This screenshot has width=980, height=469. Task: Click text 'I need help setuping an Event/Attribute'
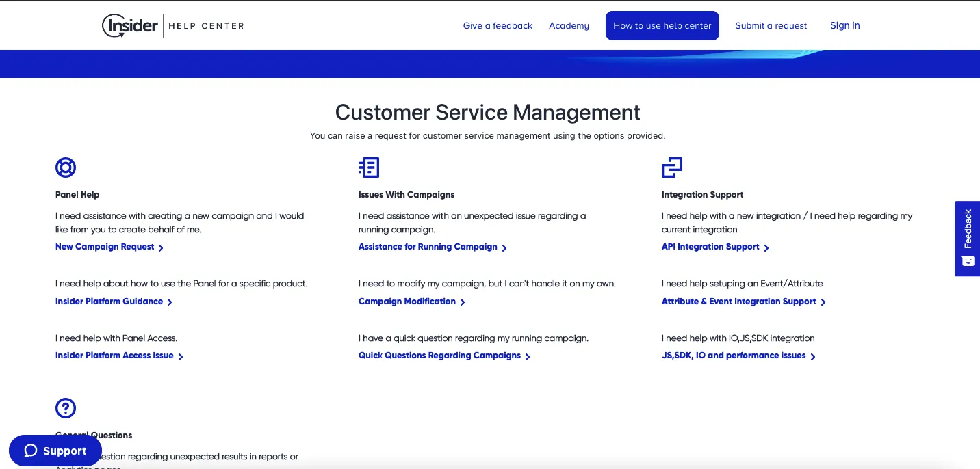pyautogui.click(x=743, y=284)
